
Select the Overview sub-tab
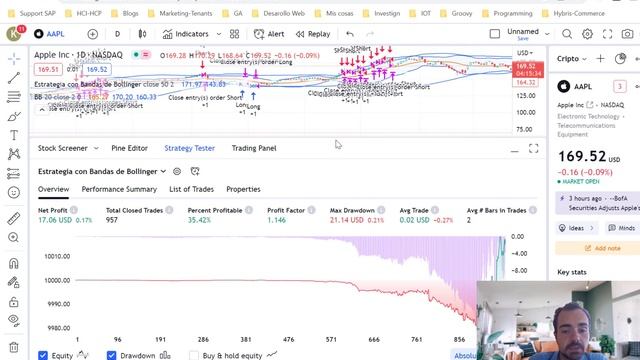53,189
